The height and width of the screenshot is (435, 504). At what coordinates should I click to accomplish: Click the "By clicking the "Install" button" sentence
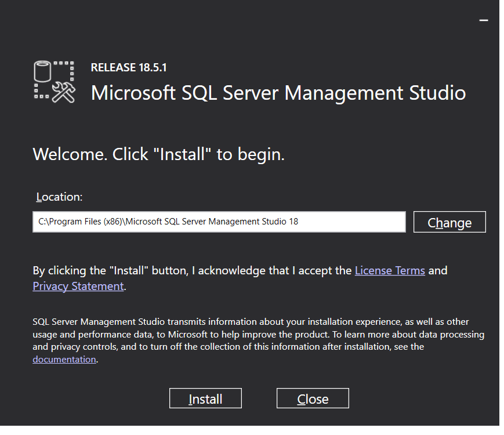[240, 278]
